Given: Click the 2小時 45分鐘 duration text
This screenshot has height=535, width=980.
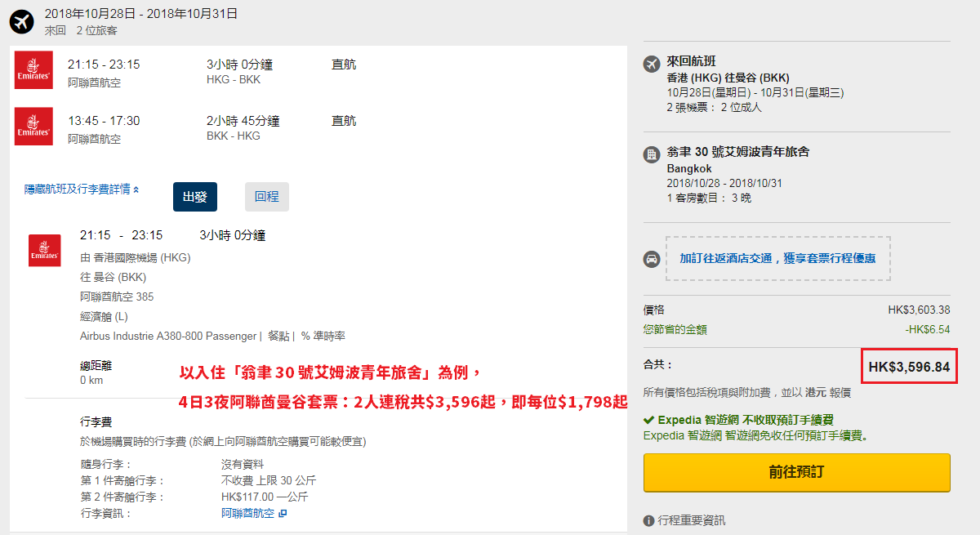Looking at the screenshot, I should [243, 121].
